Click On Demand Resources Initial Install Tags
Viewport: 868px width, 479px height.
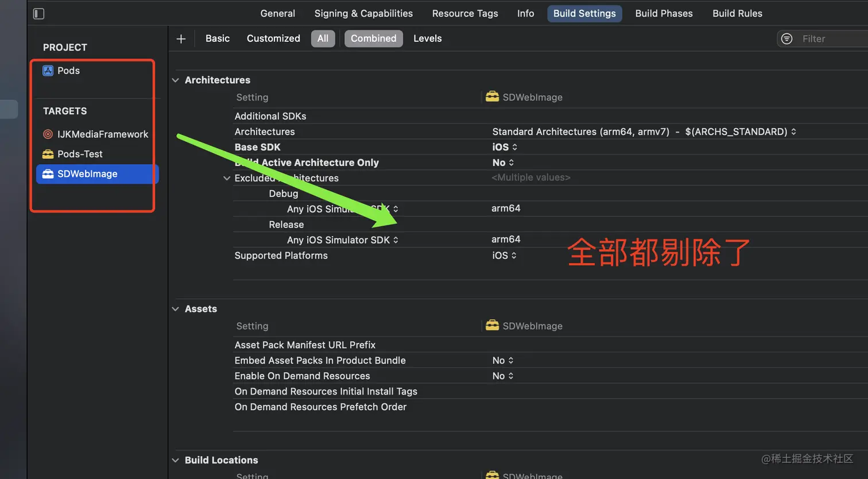325,392
